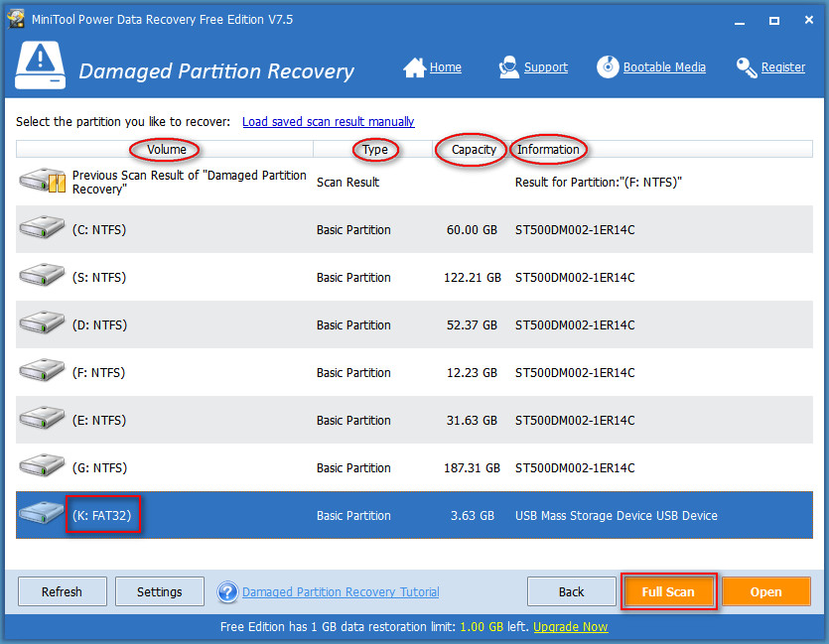Open the Bootable Media link

point(664,67)
